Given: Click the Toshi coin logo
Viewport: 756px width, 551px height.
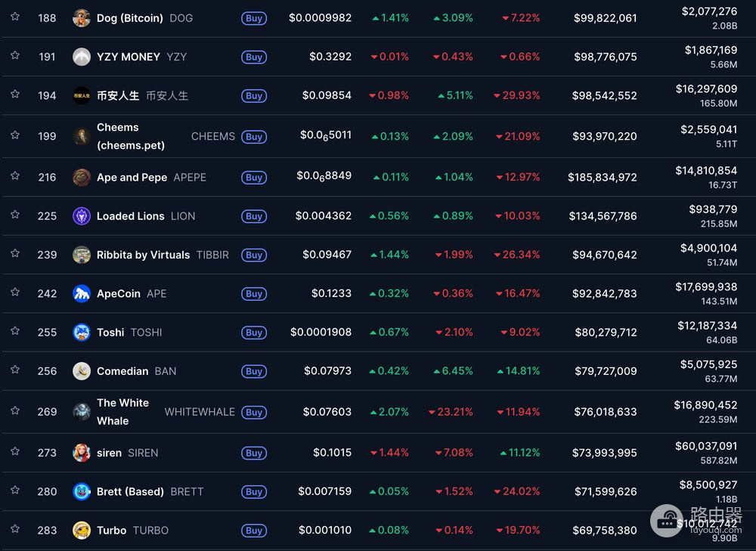Looking at the screenshot, I should coord(82,332).
